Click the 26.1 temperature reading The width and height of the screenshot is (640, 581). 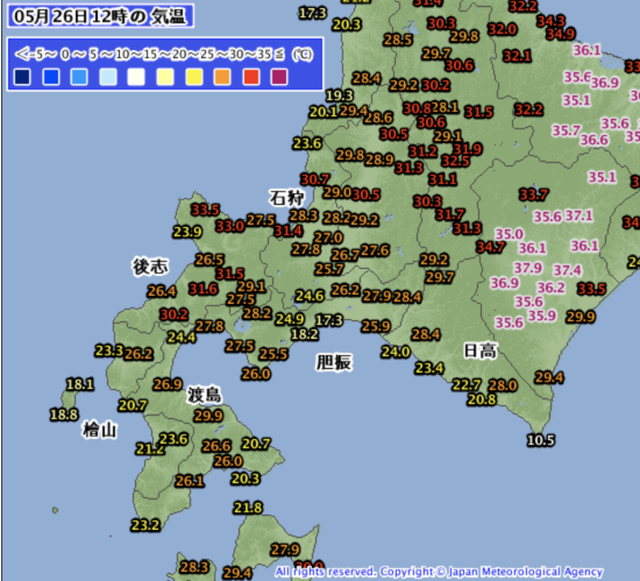tap(189, 481)
